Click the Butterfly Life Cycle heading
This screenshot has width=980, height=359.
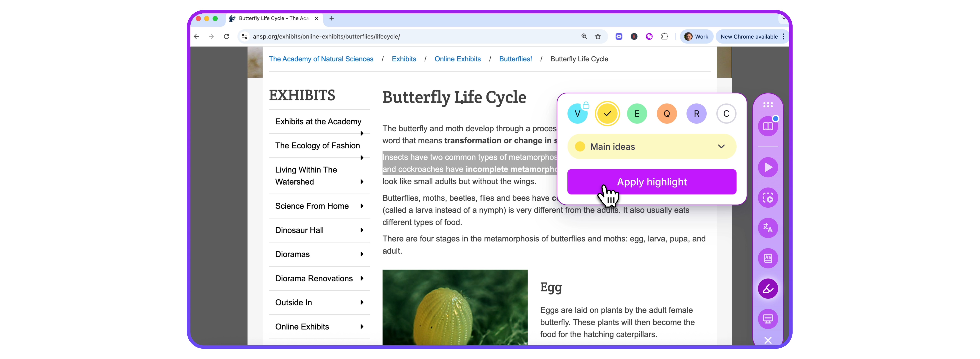pos(454,97)
